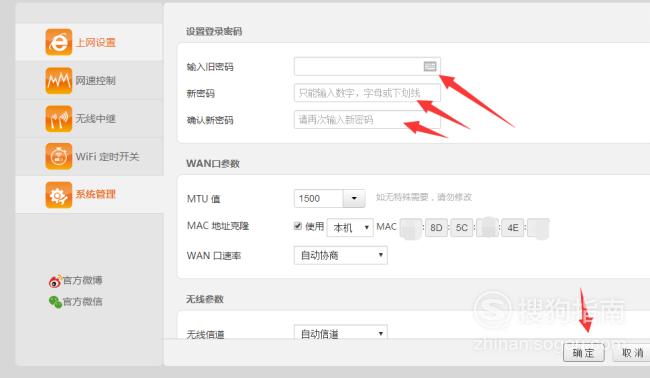Open the 无线信道 自动信道 dropdown

pyautogui.click(x=340, y=332)
